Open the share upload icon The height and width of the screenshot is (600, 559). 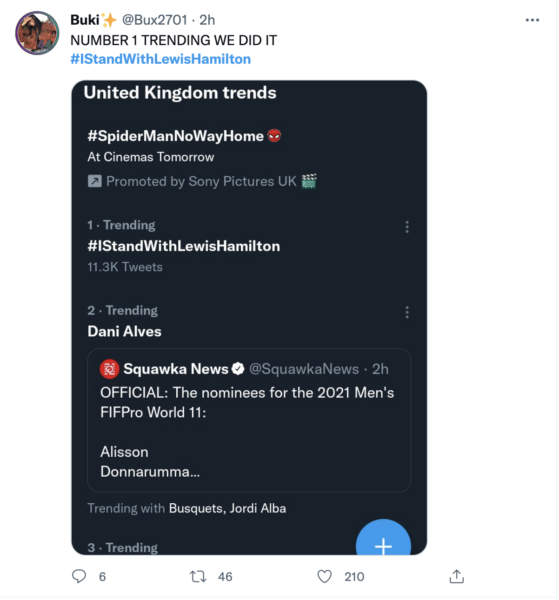[456, 576]
